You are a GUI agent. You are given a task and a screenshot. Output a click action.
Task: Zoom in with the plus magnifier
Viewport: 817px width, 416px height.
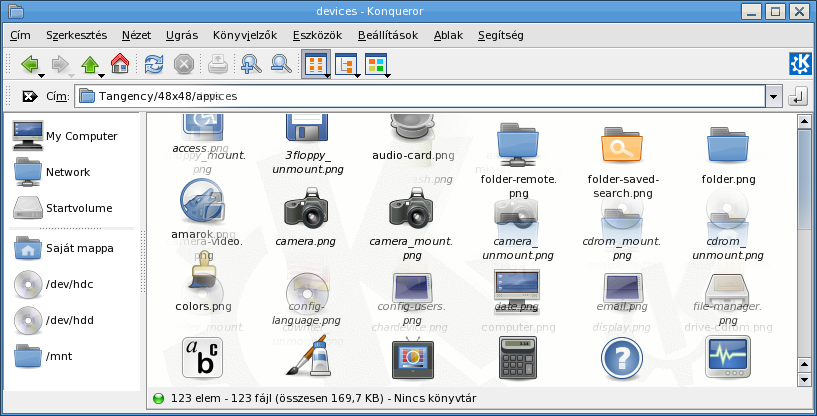[x=251, y=64]
